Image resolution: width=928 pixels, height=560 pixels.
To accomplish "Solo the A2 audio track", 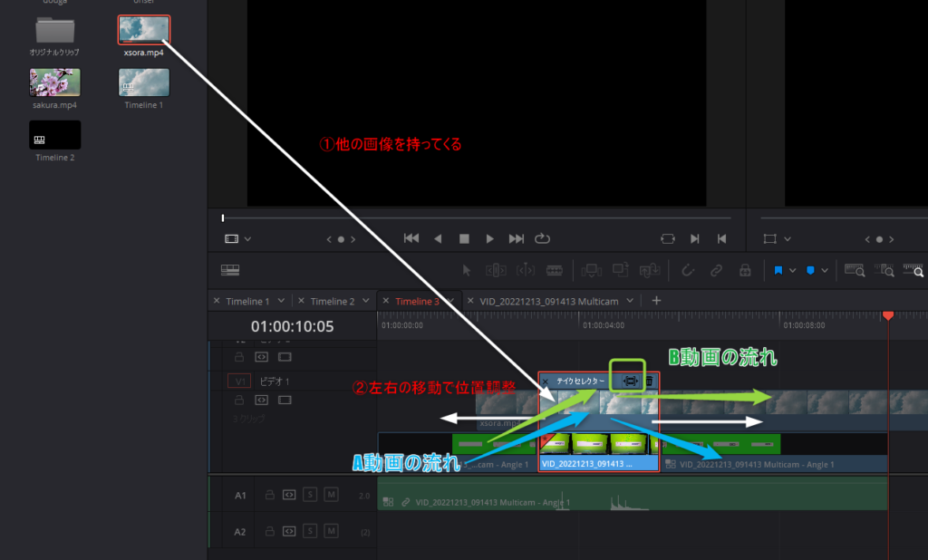I will (x=310, y=531).
